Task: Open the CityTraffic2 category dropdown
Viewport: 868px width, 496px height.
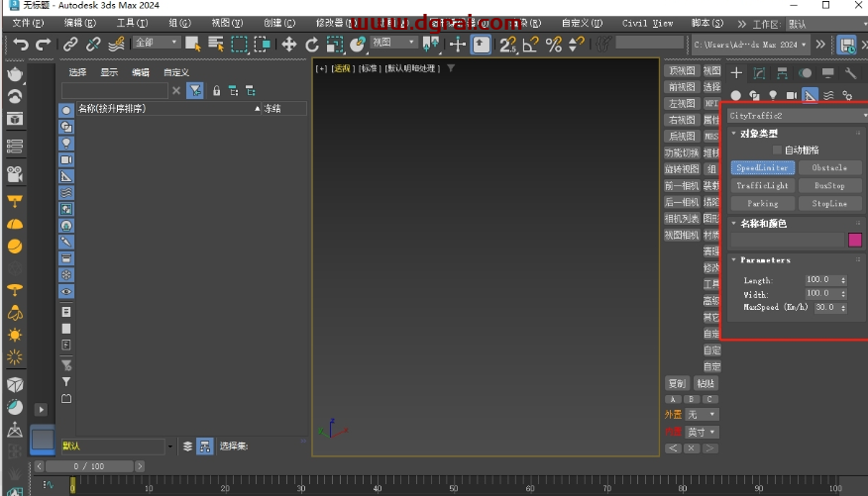Action: (797, 116)
